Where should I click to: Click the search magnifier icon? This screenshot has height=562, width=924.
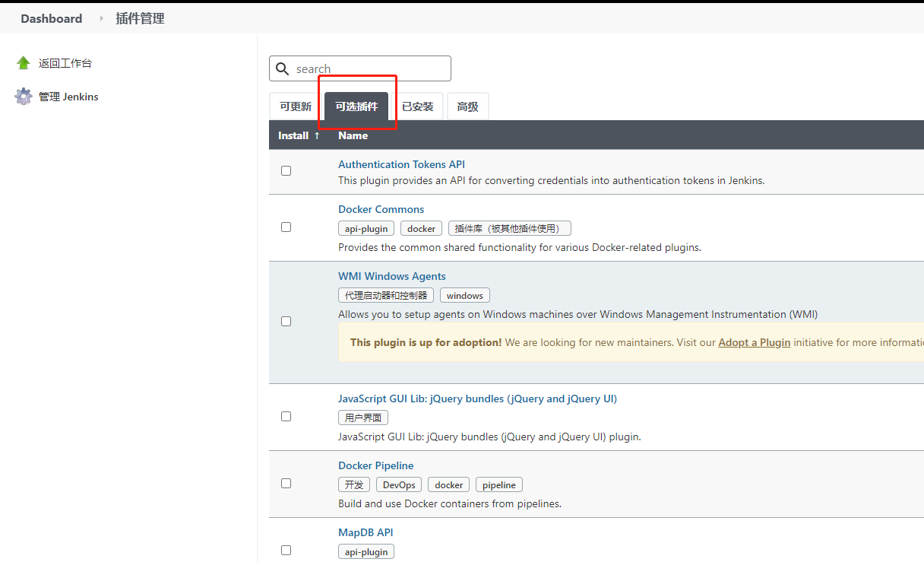tap(283, 68)
